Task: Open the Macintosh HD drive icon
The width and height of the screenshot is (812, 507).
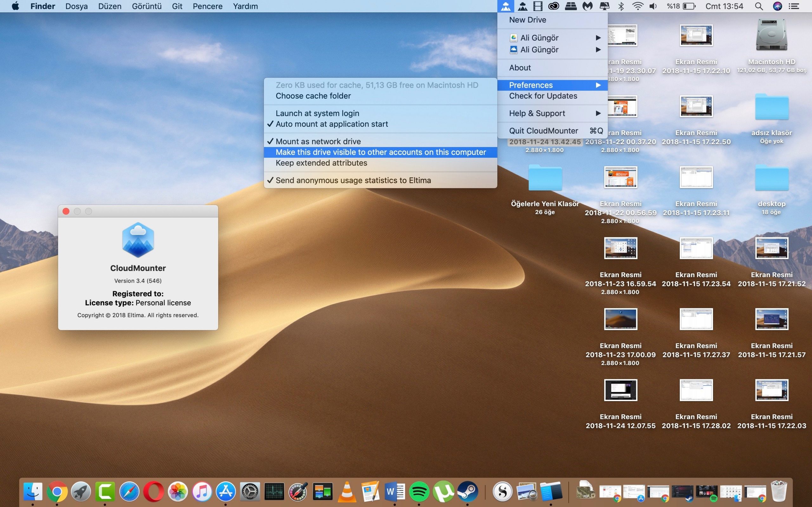Action: pyautogui.click(x=771, y=35)
